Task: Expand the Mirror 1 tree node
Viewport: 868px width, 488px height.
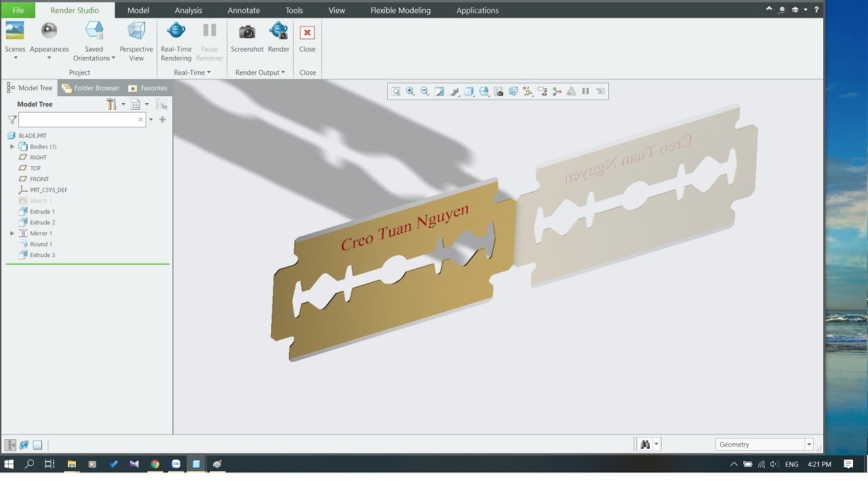Action: [12, 233]
